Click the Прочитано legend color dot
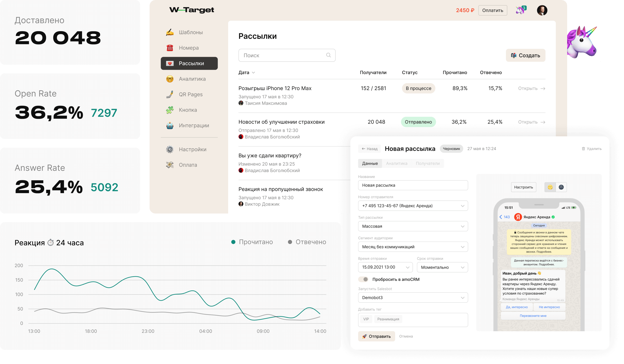 pos(233,242)
